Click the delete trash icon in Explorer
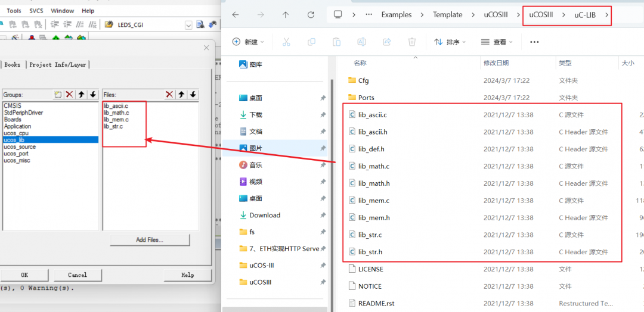Viewport: 644px width, 312px height. tap(412, 42)
